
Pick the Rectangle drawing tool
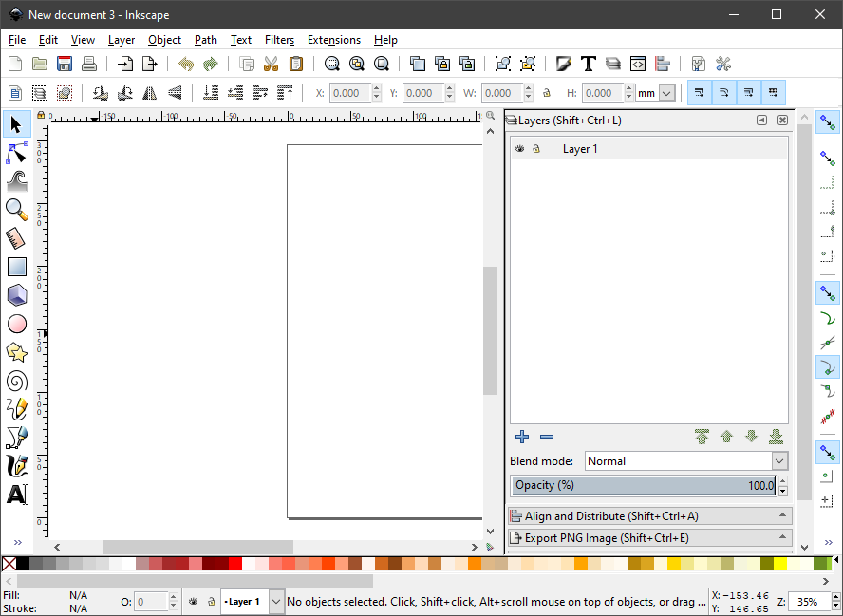tap(16, 268)
